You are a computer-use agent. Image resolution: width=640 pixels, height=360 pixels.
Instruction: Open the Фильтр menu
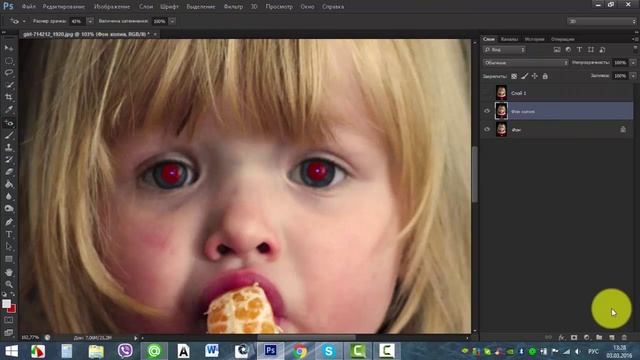[x=233, y=7]
